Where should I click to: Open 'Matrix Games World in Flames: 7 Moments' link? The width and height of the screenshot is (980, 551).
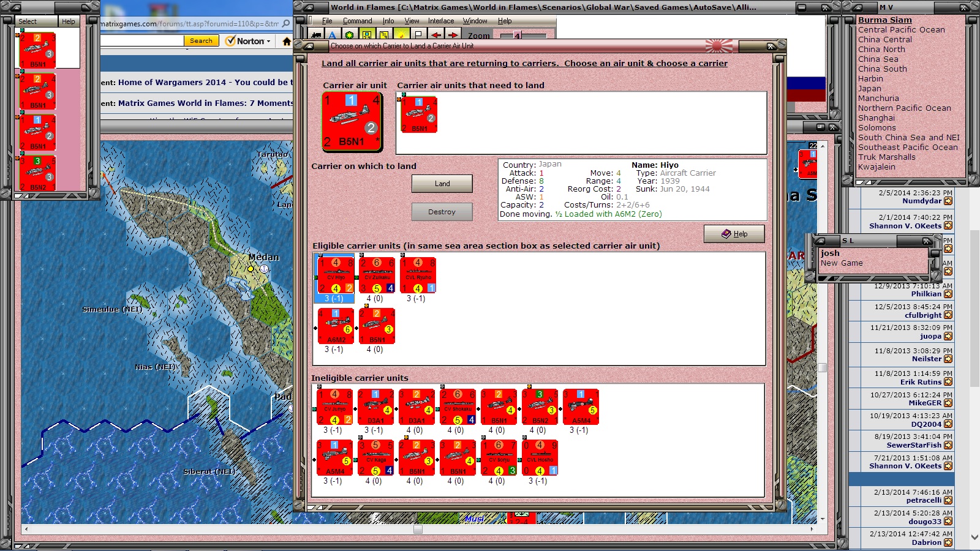tap(205, 103)
